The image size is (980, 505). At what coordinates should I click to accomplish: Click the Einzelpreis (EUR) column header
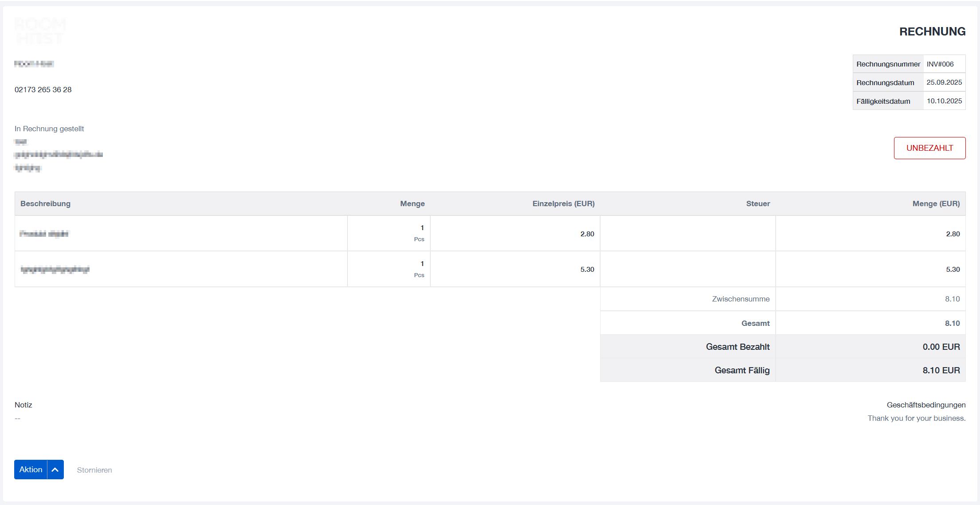coord(563,204)
